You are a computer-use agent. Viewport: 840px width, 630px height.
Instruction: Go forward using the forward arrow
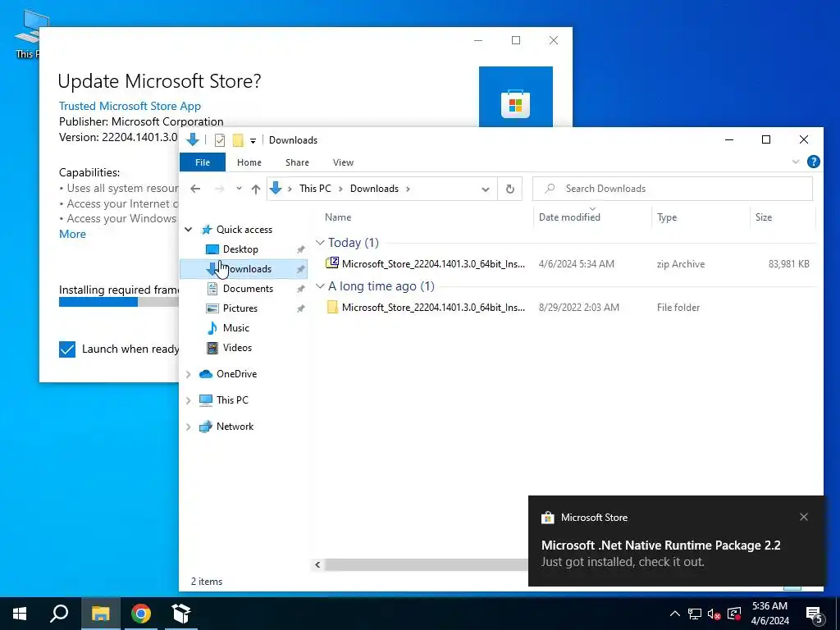[218, 189]
